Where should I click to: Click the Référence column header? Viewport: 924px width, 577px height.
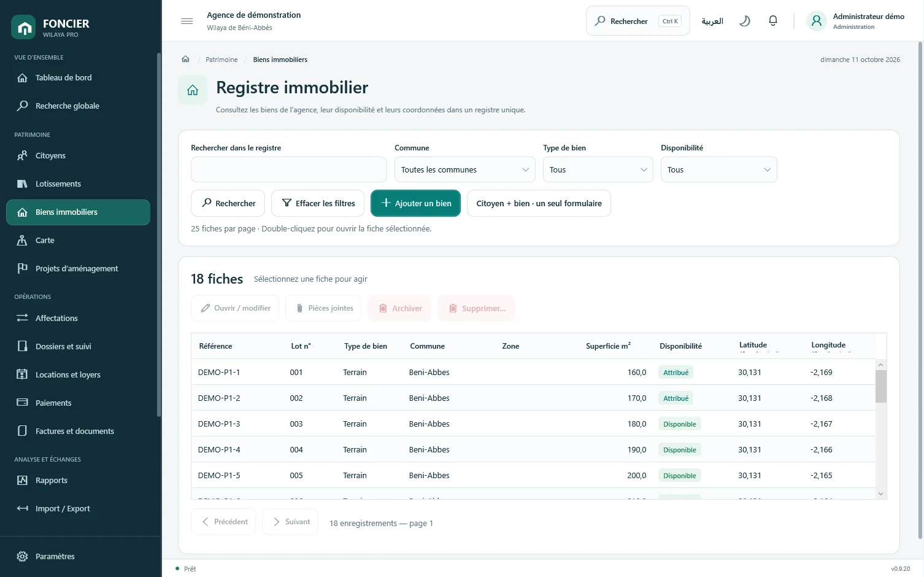pos(216,346)
